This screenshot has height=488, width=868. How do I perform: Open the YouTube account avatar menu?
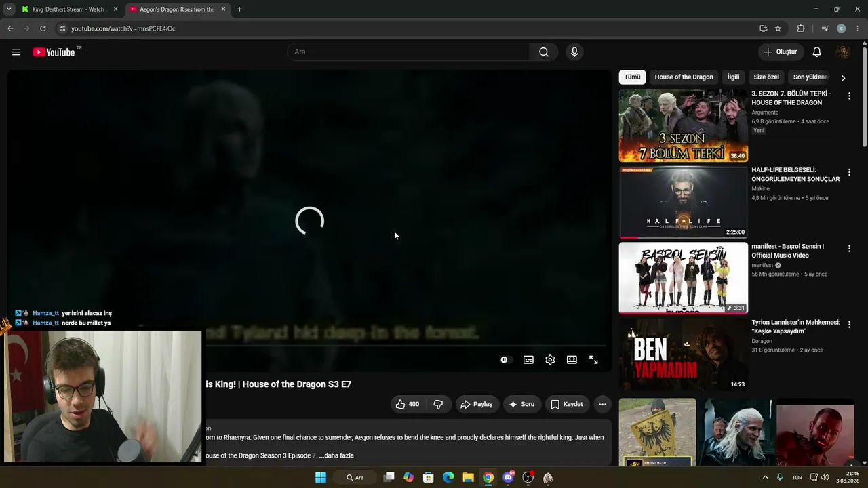(843, 52)
